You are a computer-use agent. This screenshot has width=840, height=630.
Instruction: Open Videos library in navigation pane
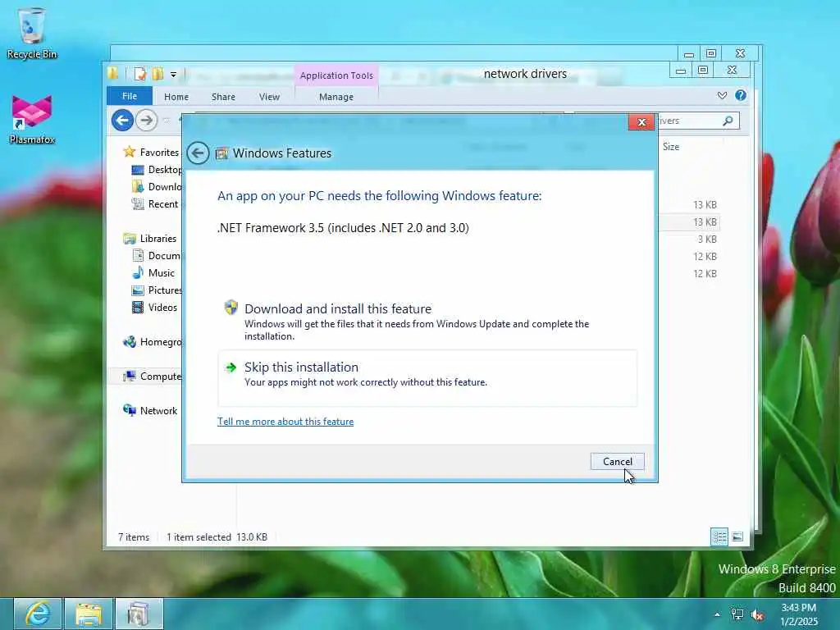point(154,308)
